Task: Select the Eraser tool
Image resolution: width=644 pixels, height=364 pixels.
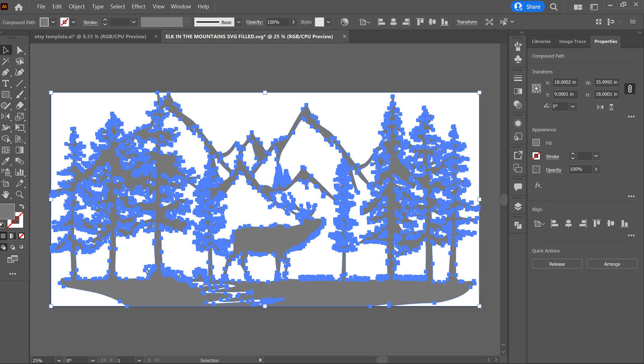Action: [20, 106]
